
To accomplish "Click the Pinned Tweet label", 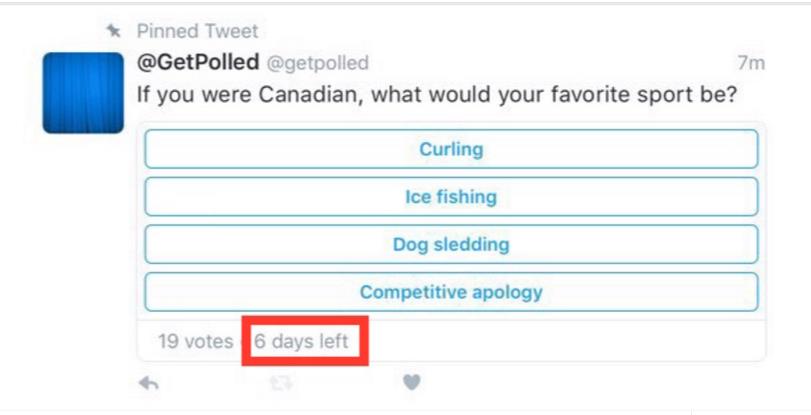I will click(x=195, y=32).
